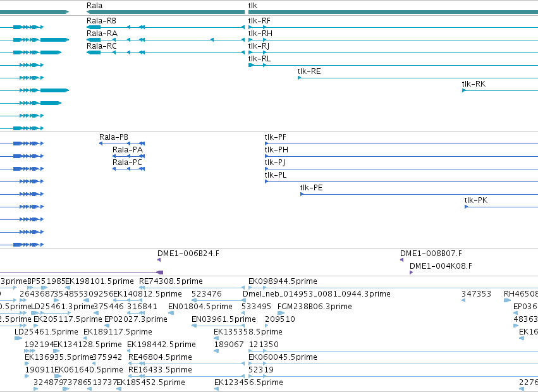Viewport: 538px width, 392px height.
Task: Click the DME1-008B07.F feature label
Action: (x=431, y=254)
